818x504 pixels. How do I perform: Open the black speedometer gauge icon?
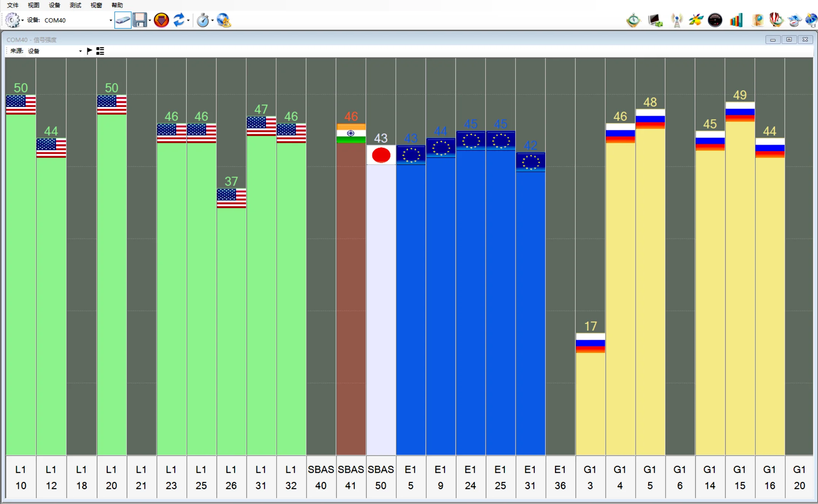715,20
